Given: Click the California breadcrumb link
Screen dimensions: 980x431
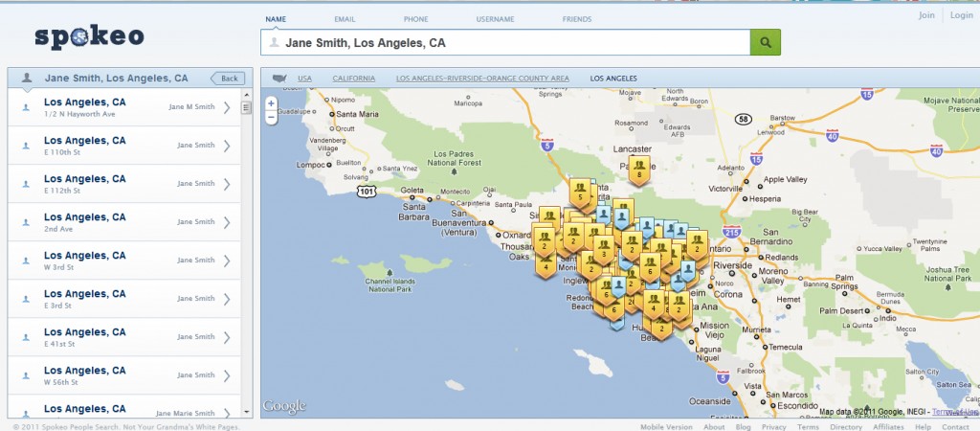Looking at the screenshot, I should click(x=354, y=79).
